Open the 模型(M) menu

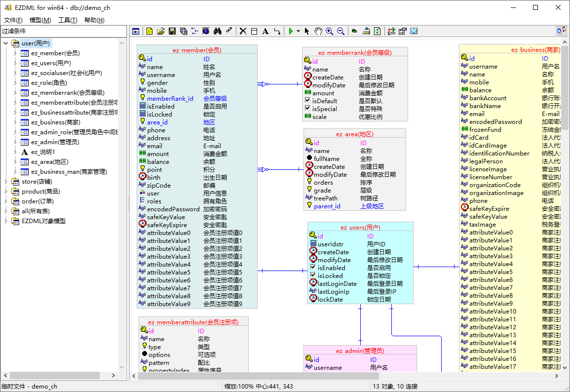pos(40,20)
